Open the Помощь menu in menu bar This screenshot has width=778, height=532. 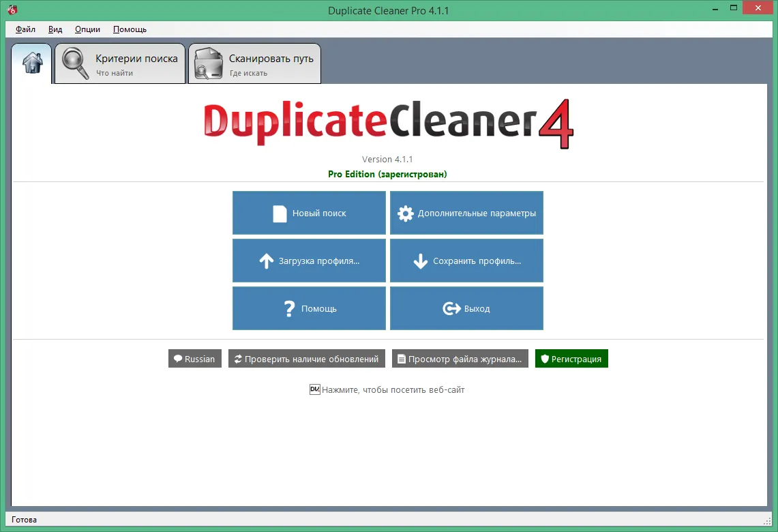[x=130, y=29]
